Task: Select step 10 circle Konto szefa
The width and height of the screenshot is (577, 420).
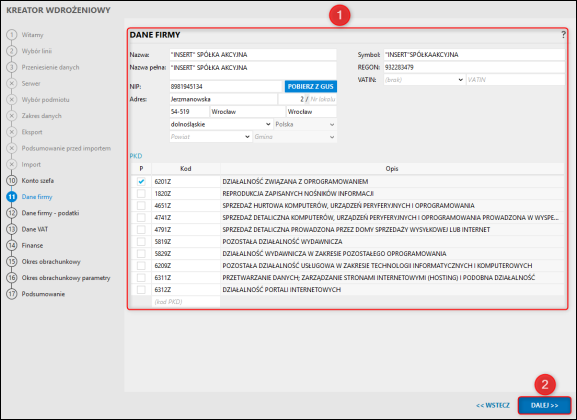Action: click(x=12, y=180)
